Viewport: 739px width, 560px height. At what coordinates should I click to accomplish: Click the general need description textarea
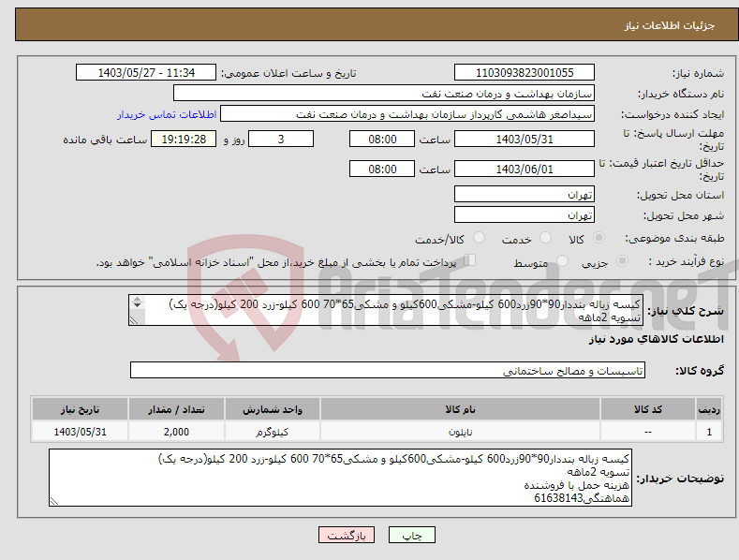pyautogui.click(x=386, y=310)
